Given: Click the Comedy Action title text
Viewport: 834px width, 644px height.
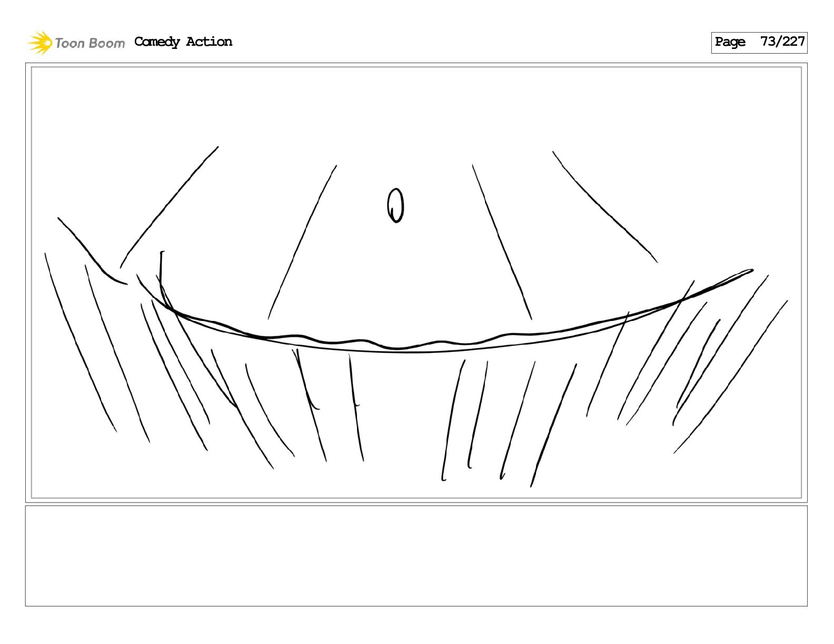Looking at the screenshot, I should (183, 42).
